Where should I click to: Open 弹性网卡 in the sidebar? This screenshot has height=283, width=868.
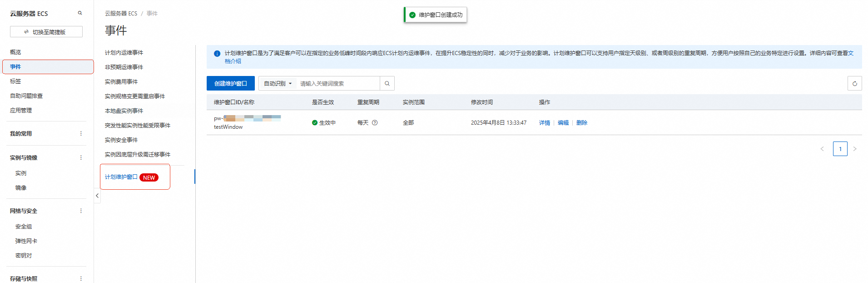26,241
